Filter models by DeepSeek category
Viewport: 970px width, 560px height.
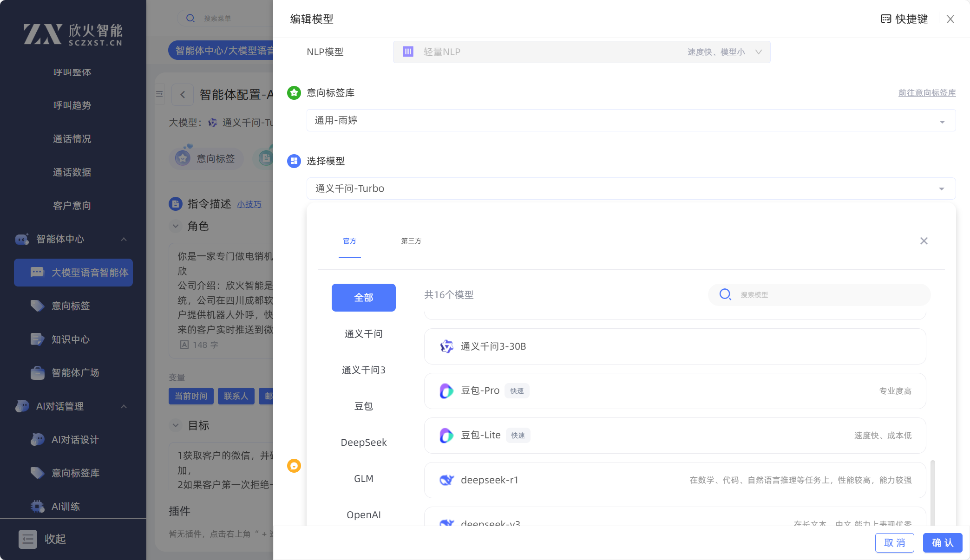[363, 443]
